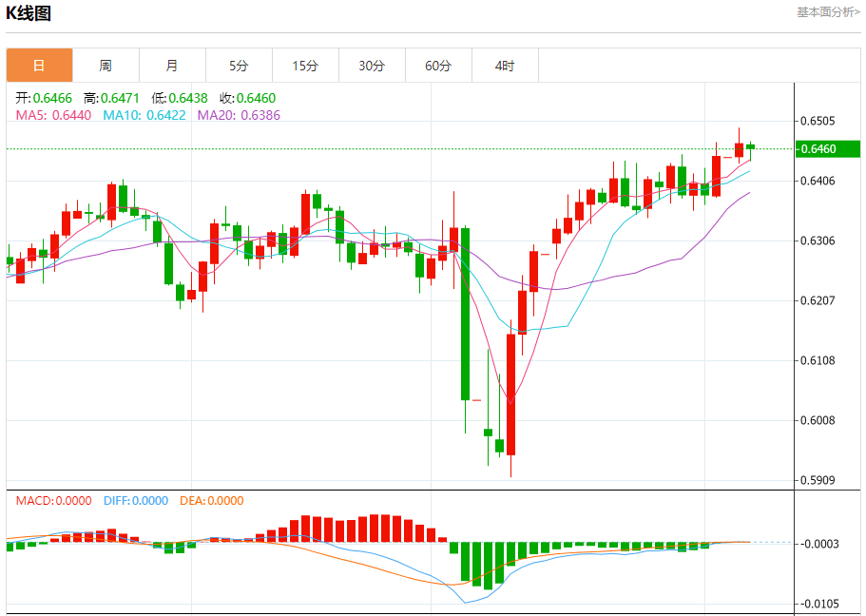Click the 0.6306 price axis label
The width and height of the screenshot is (866, 616).
(818, 241)
